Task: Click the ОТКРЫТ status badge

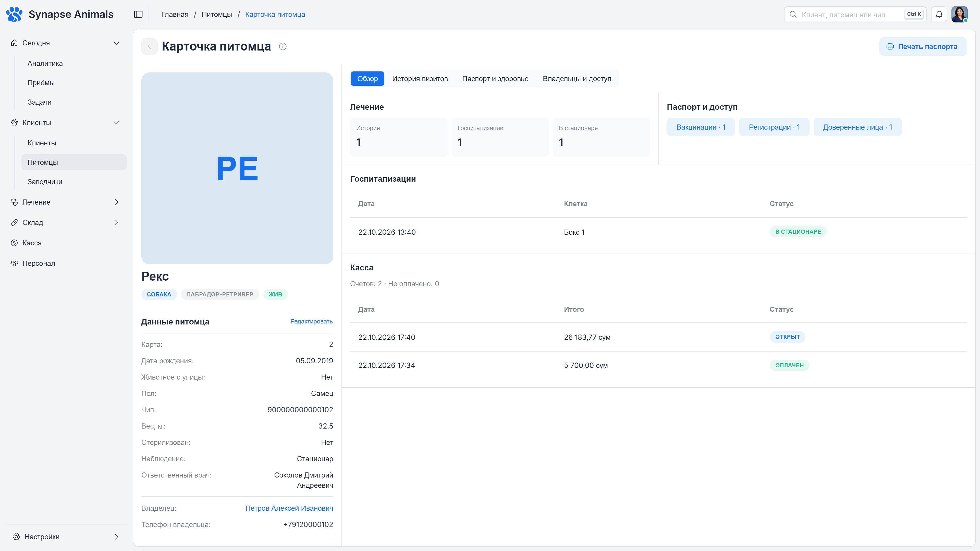Action: click(x=788, y=337)
